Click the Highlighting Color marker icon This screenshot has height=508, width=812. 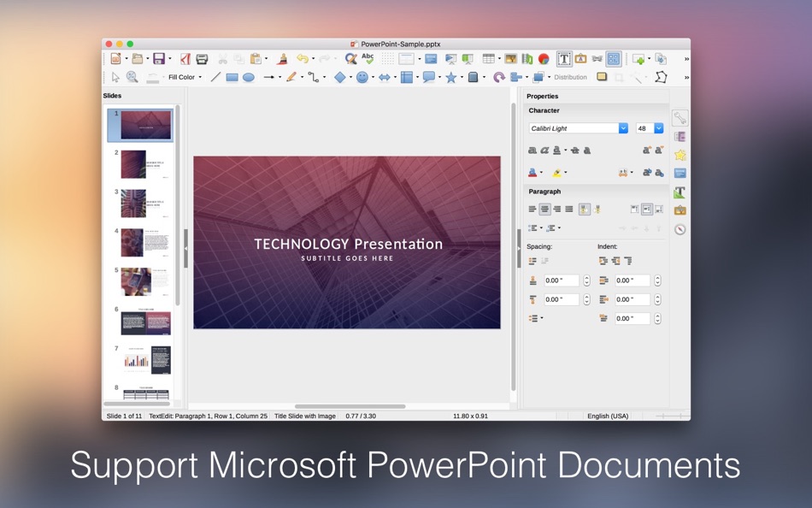click(x=556, y=173)
